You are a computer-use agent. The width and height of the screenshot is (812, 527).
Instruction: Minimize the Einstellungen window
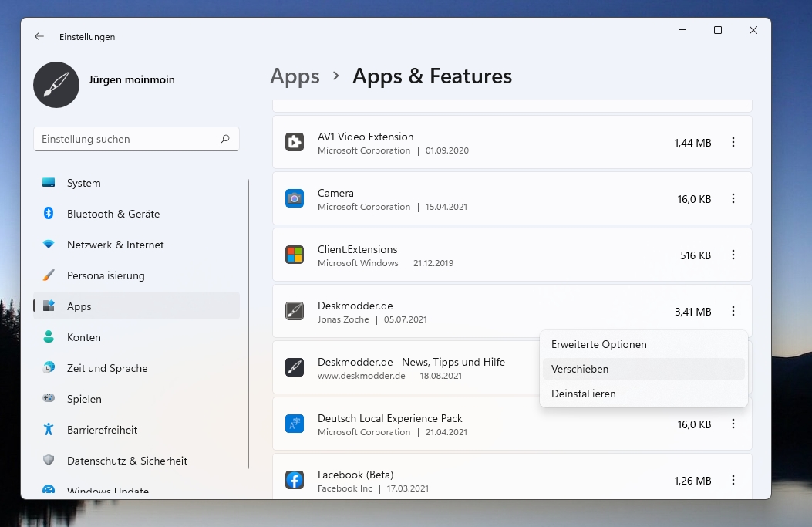[x=682, y=30]
